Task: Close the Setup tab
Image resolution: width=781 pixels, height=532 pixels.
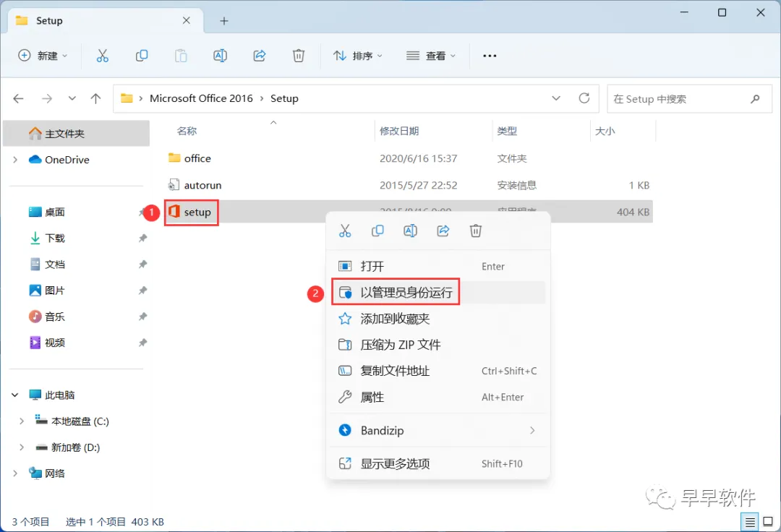Action: [187, 20]
